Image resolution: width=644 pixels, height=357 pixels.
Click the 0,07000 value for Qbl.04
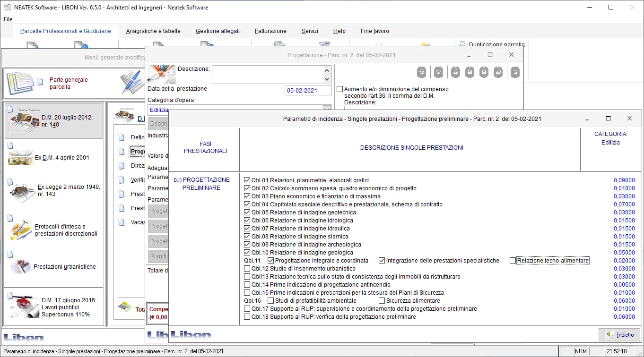point(624,204)
